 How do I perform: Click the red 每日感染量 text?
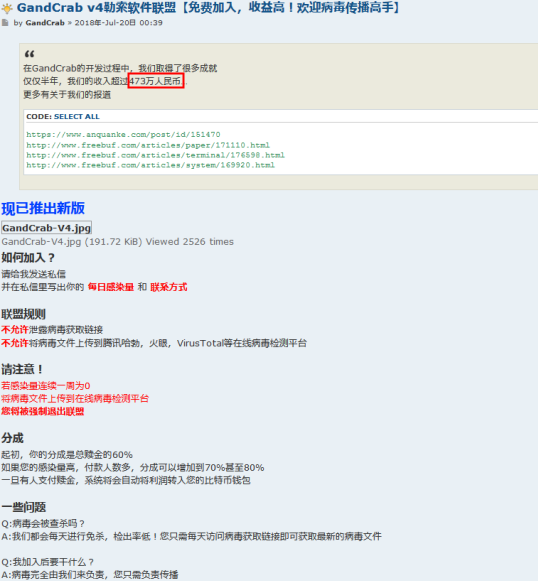(x=111, y=287)
